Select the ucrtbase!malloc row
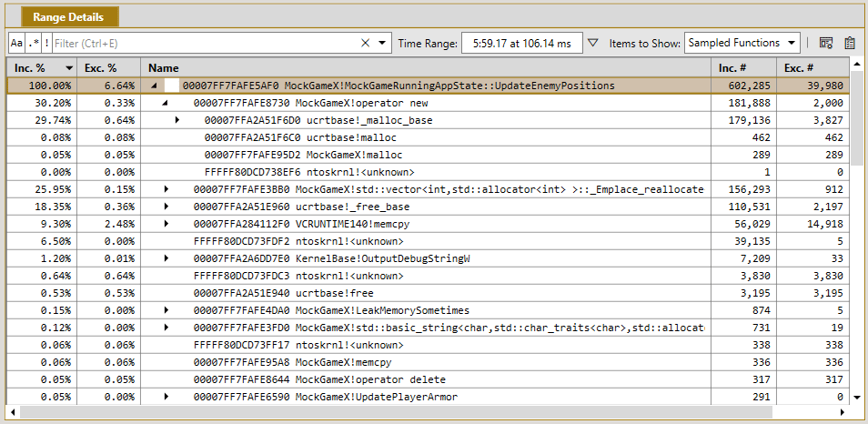The image size is (868, 424). coord(428,137)
